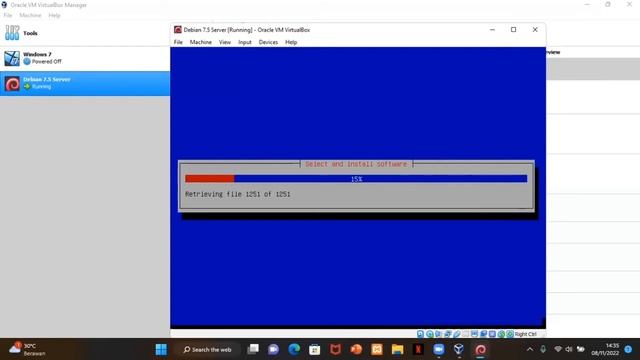Click the volume tray icon
The width and height of the screenshot is (640, 360).
pyautogui.click(x=569, y=349)
